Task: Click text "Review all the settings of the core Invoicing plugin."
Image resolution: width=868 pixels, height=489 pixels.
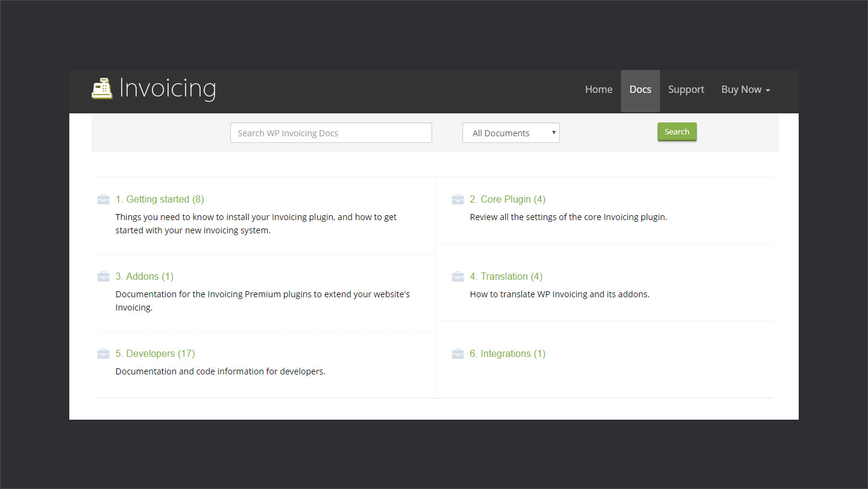Action: pyautogui.click(x=568, y=217)
